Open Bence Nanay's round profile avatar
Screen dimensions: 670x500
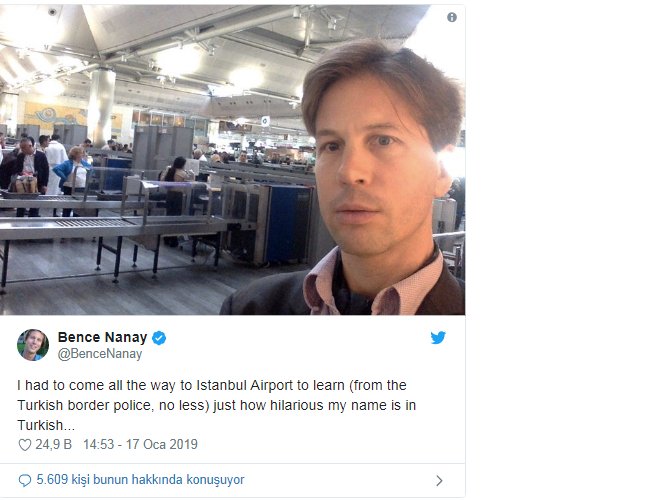[33, 345]
